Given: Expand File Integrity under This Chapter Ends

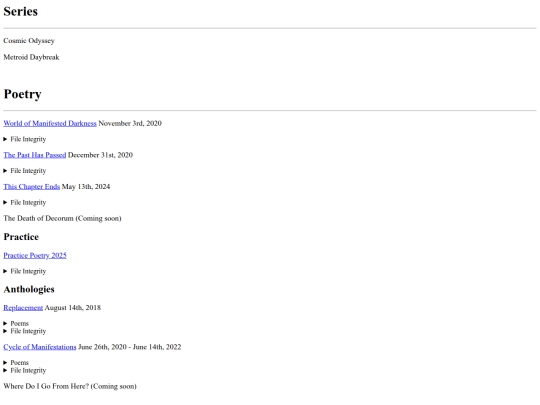Looking at the screenshot, I should 25,202.
